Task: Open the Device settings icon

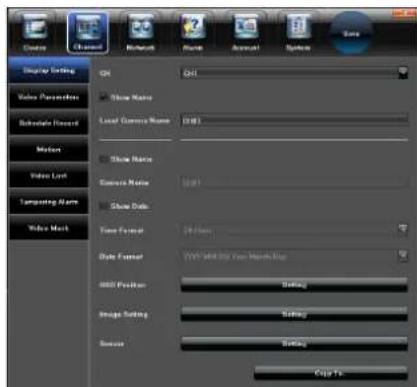Action: 35,33
